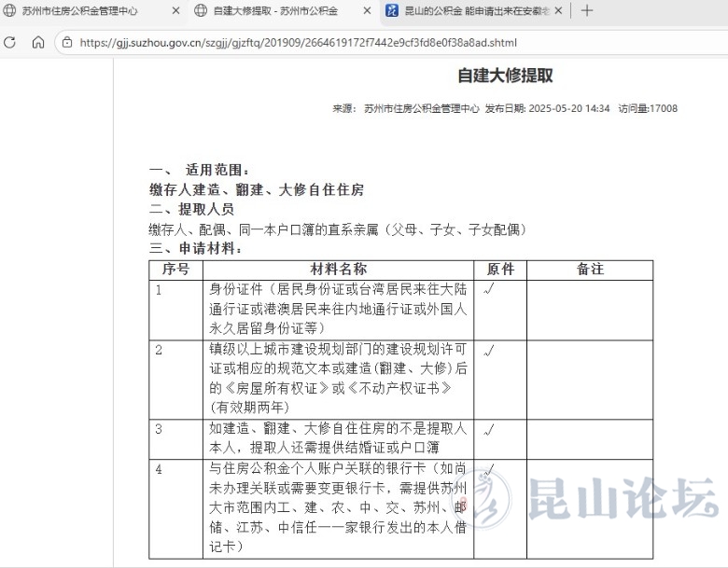Click the 材料名称 column header
The image size is (728, 568).
click(x=339, y=270)
